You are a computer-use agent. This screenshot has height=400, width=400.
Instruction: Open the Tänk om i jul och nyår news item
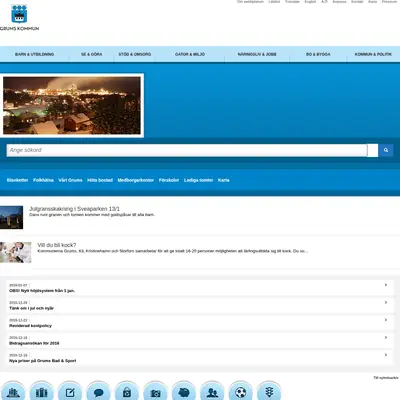(x=31, y=308)
